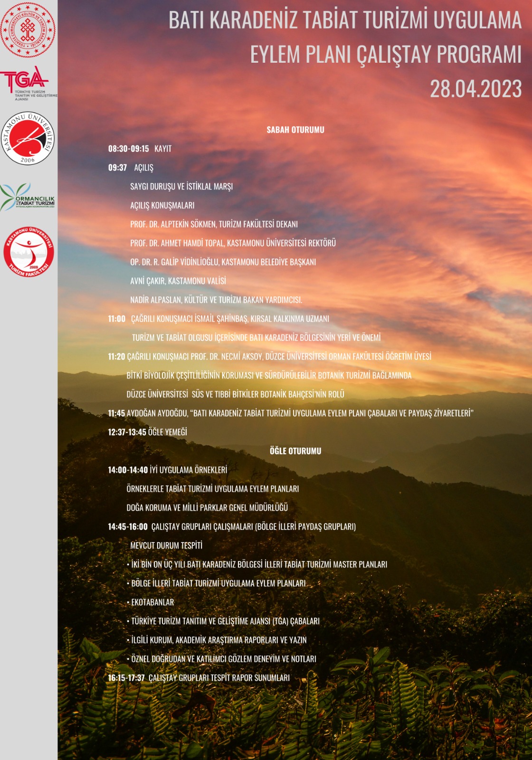Click the 'BİTKİ BİYOLOJİK ÇEŞİTLİLİĞİNİN KORUMASI' line
The height and width of the screenshot is (760, 532).
coord(269,375)
